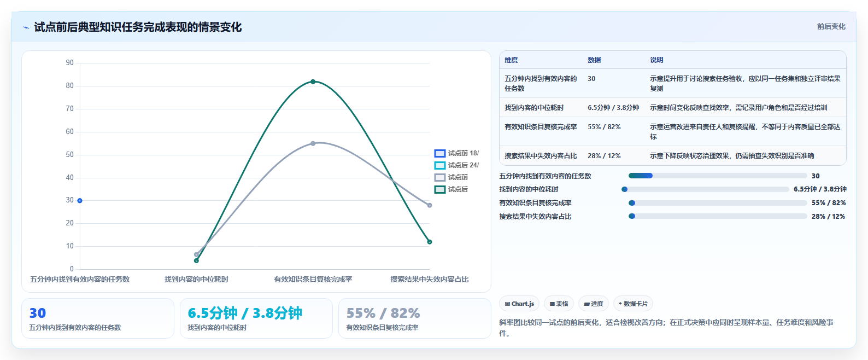868x360 pixels.
Task: Click the data card showing 55% / 82%
Action: (415, 318)
